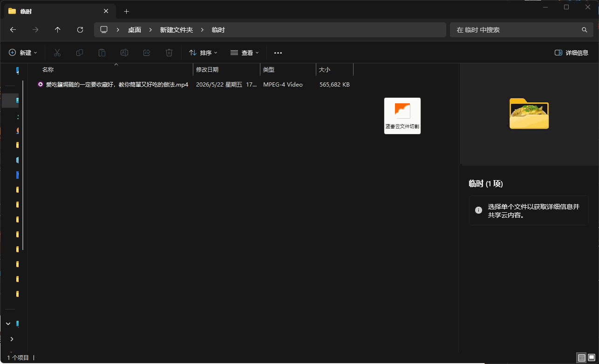Click the Paste clipboard icon

pos(102,53)
